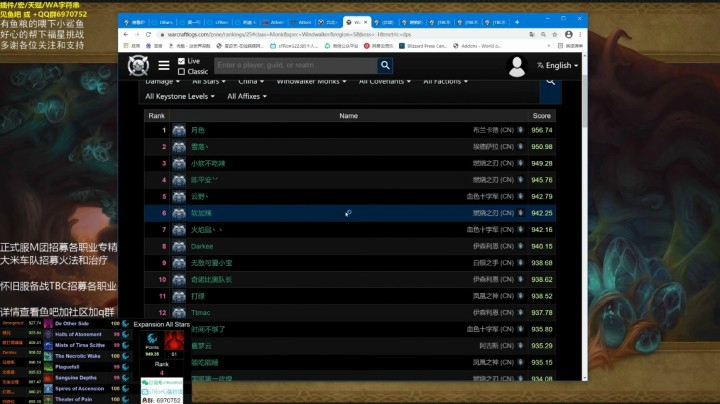This screenshot has height=404, width=720.
Task: Click the 950.98 score in the rank 2 row
Action: pos(542,147)
